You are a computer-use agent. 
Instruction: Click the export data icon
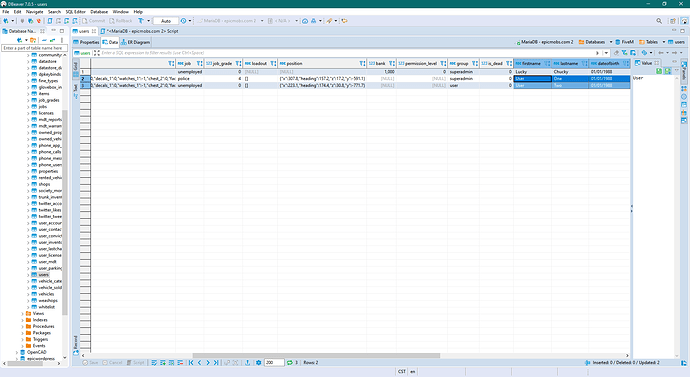coord(248,362)
